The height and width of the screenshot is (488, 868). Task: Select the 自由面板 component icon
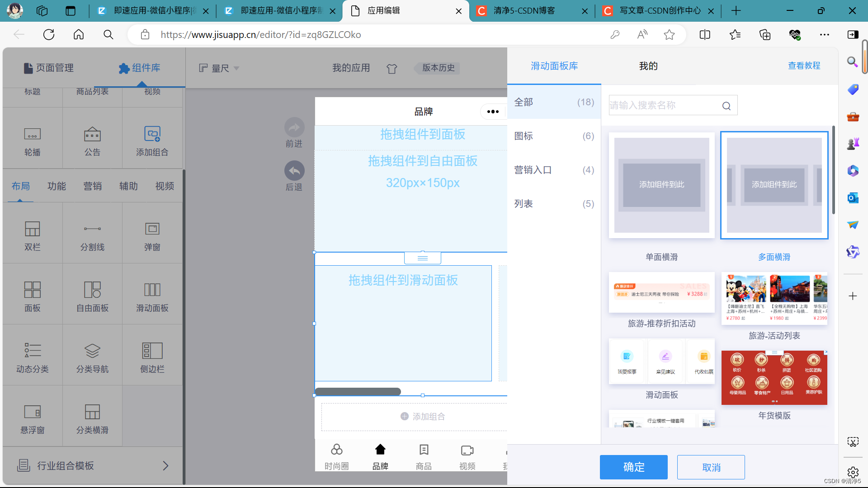coord(92,290)
